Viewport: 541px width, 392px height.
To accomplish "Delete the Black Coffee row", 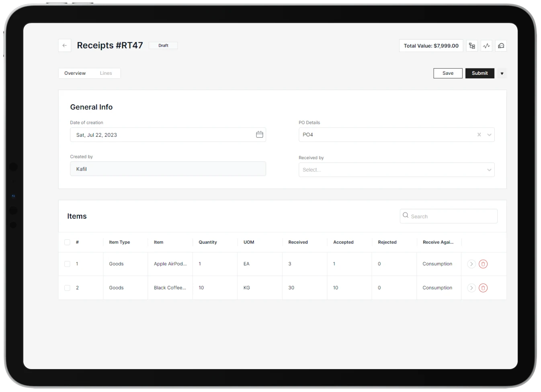I will pos(483,288).
